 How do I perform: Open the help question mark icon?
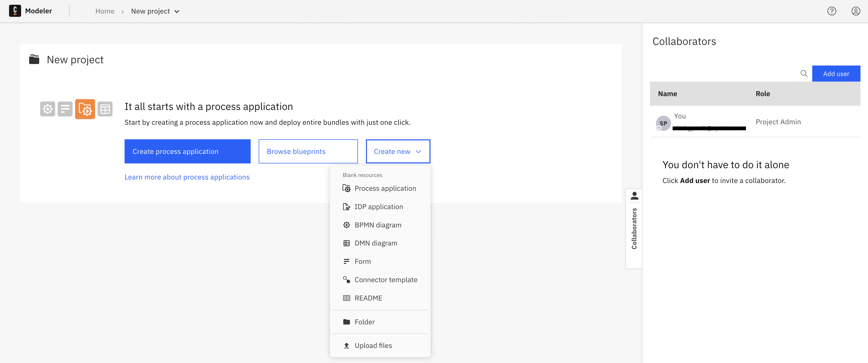(x=831, y=11)
